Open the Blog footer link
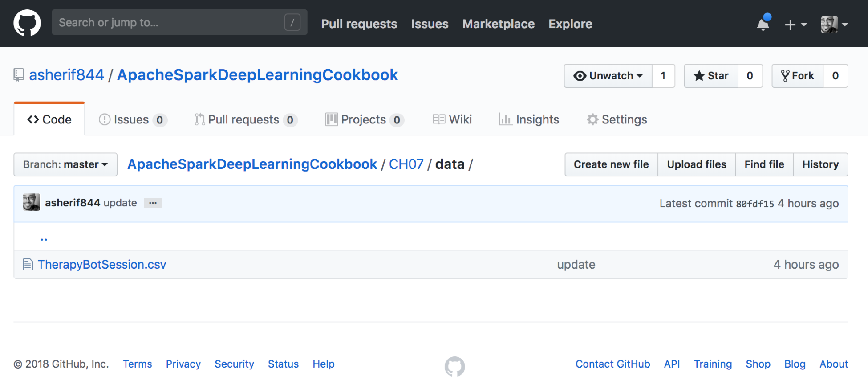Screen dimensions: 868x389 [795, 364]
